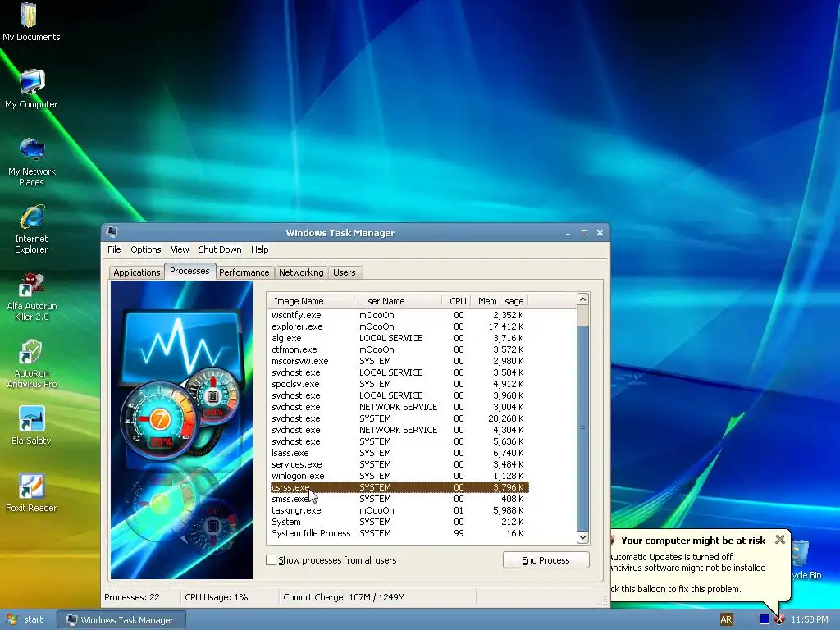This screenshot has width=840, height=630.
Task: Toggle Show processes from all users
Action: (271, 559)
